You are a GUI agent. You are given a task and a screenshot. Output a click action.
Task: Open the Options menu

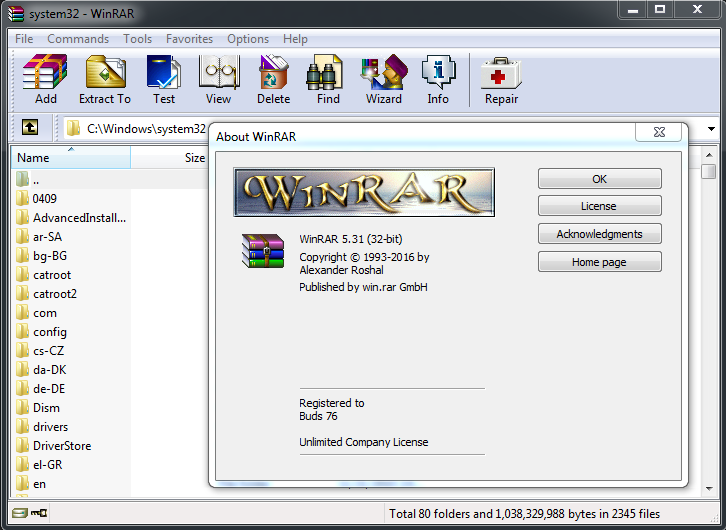(248, 39)
